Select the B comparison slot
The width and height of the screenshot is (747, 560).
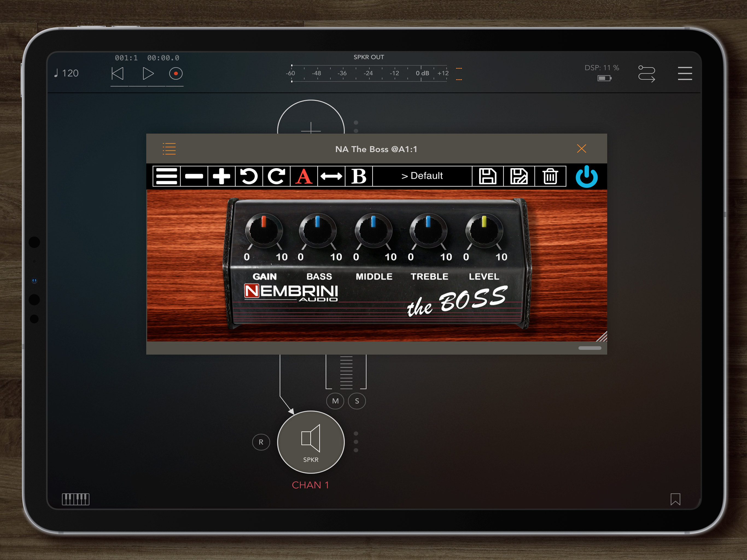359,176
